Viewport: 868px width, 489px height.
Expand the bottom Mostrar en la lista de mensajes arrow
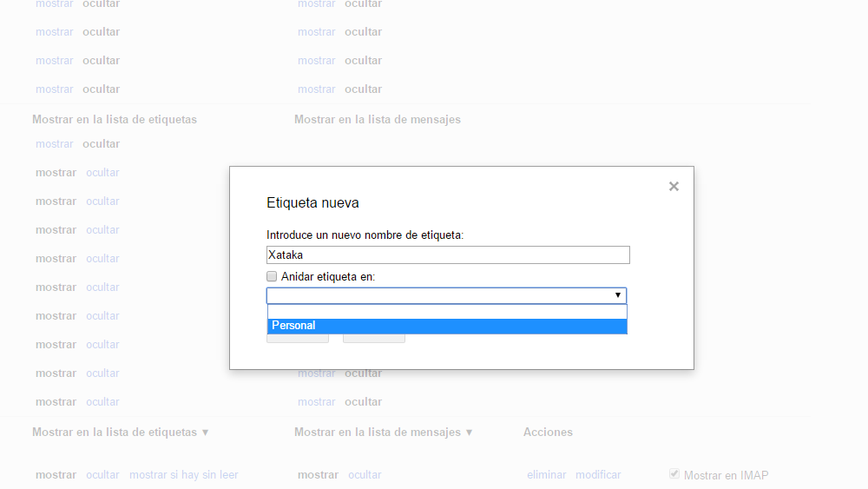469,433
